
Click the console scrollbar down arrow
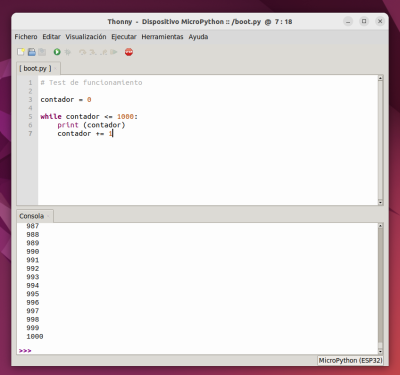(x=380, y=351)
